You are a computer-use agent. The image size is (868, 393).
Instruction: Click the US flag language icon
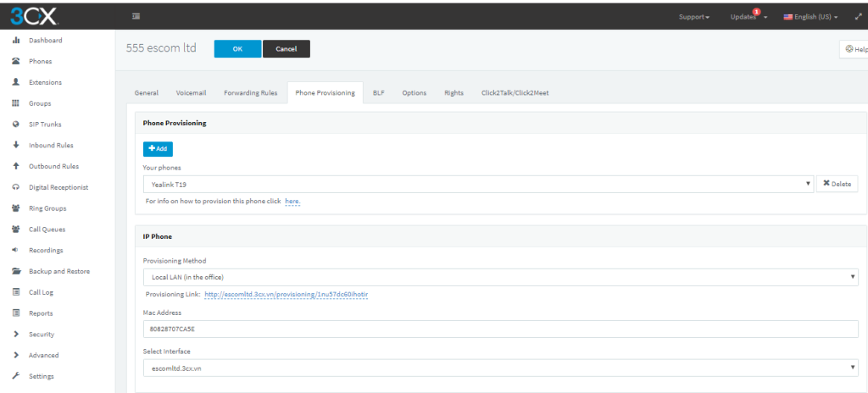point(787,17)
